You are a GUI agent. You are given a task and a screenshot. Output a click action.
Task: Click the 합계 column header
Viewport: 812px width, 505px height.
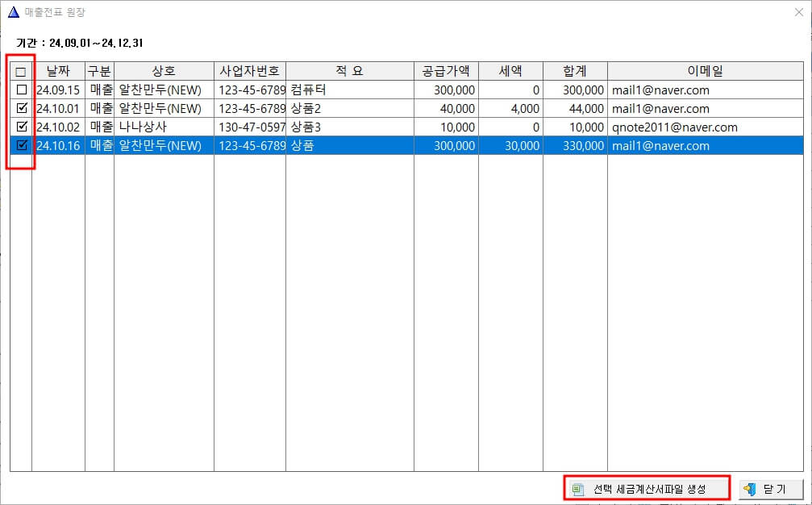tap(575, 71)
